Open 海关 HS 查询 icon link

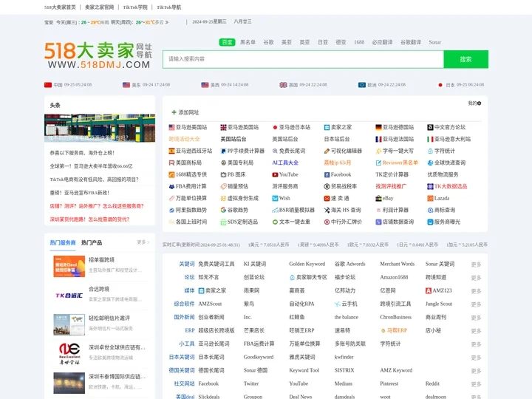point(342,210)
